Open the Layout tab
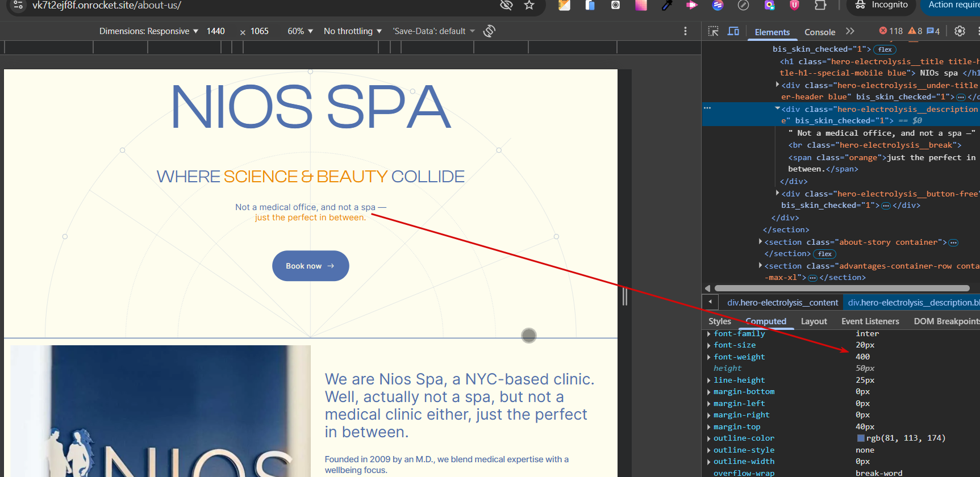The height and width of the screenshot is (477, 980). pos(814,321)
